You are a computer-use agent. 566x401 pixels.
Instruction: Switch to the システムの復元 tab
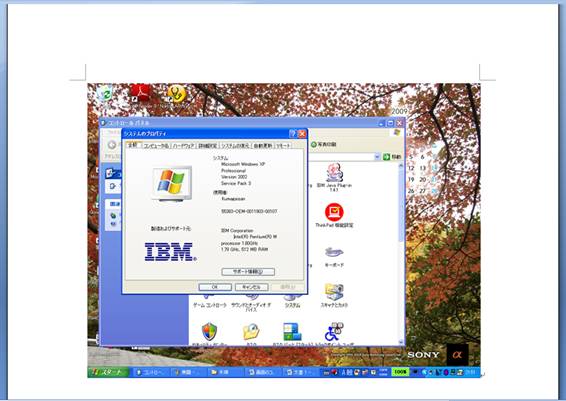tap(235, 146)
